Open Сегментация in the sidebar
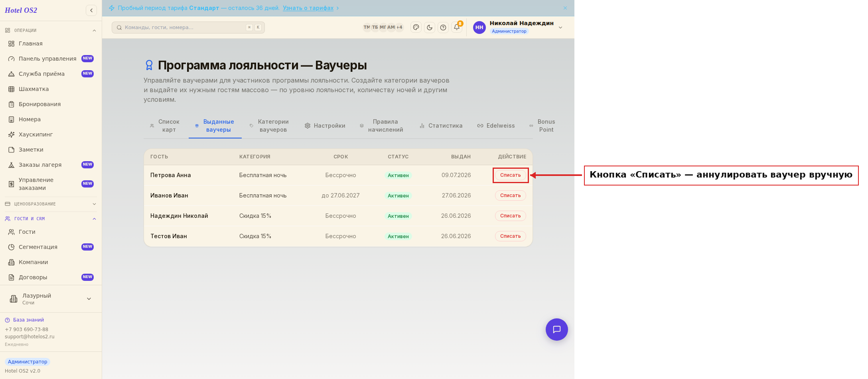The width and height of the screenshot is (868, 379). 51,247
